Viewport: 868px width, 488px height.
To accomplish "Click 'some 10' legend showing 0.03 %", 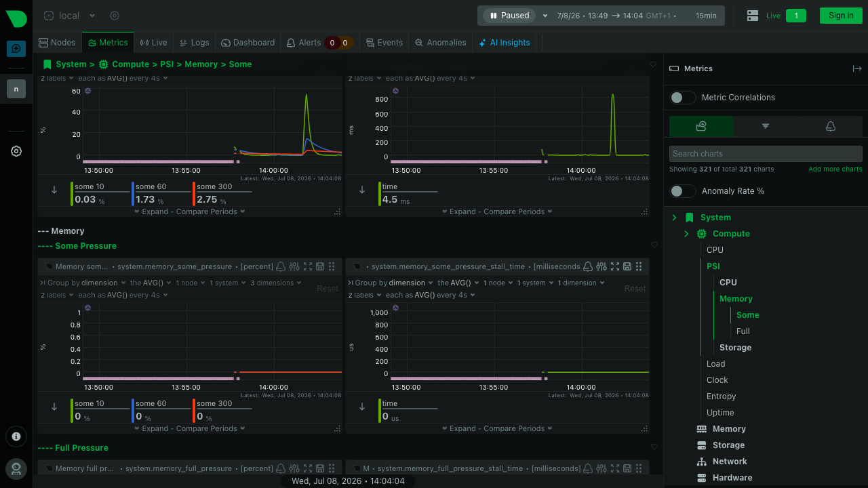I will tap(100, 193).
